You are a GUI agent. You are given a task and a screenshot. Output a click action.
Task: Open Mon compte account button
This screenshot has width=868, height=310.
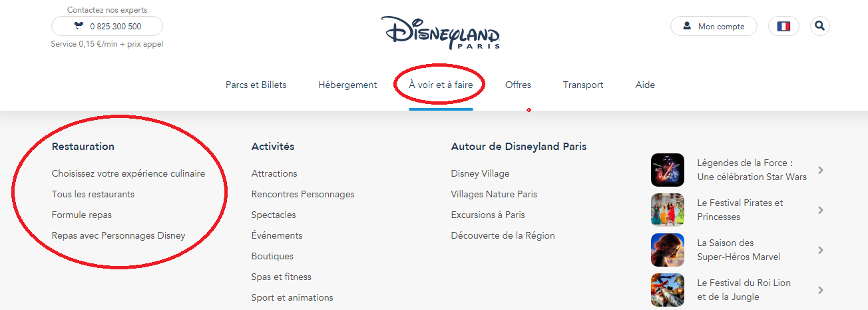[x=714, y=26]
